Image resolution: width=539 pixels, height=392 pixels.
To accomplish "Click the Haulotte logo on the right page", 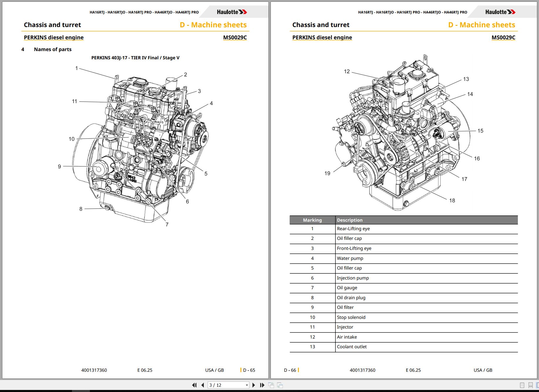I will point(500,12).
